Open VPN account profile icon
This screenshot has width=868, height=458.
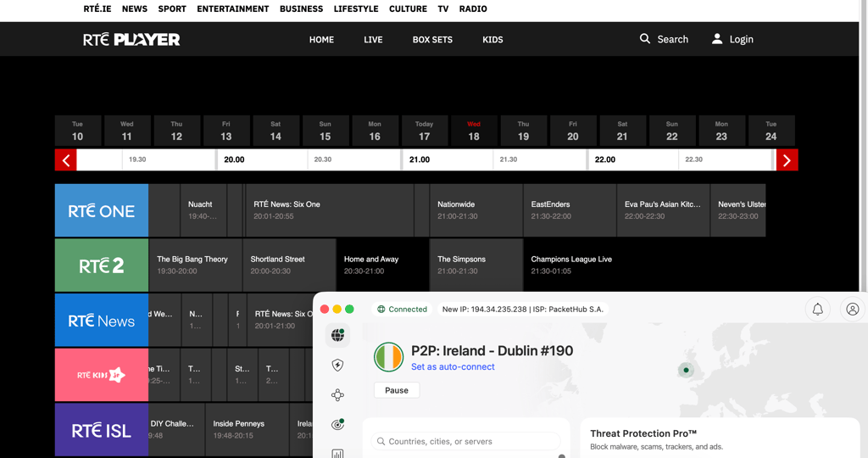click(853, 309)
